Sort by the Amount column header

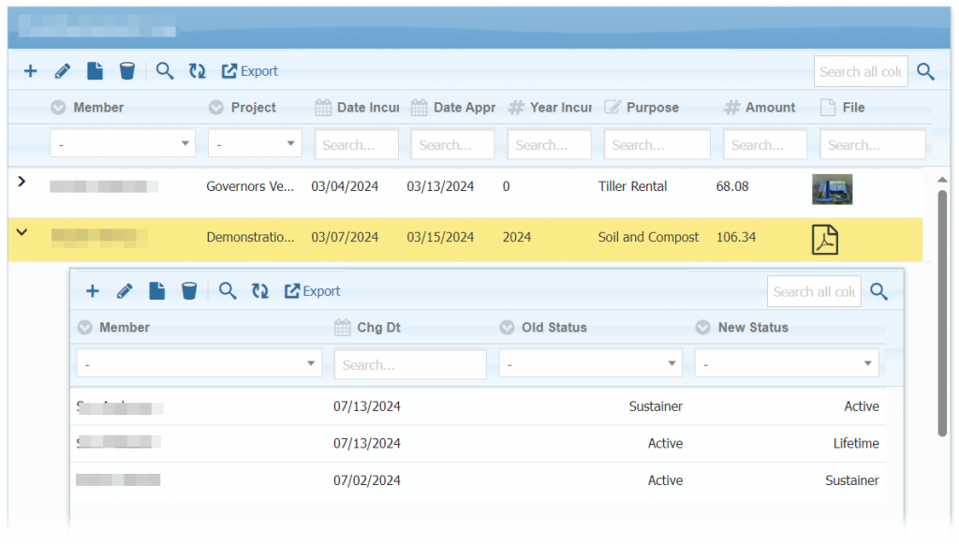(x=770, y=108)
